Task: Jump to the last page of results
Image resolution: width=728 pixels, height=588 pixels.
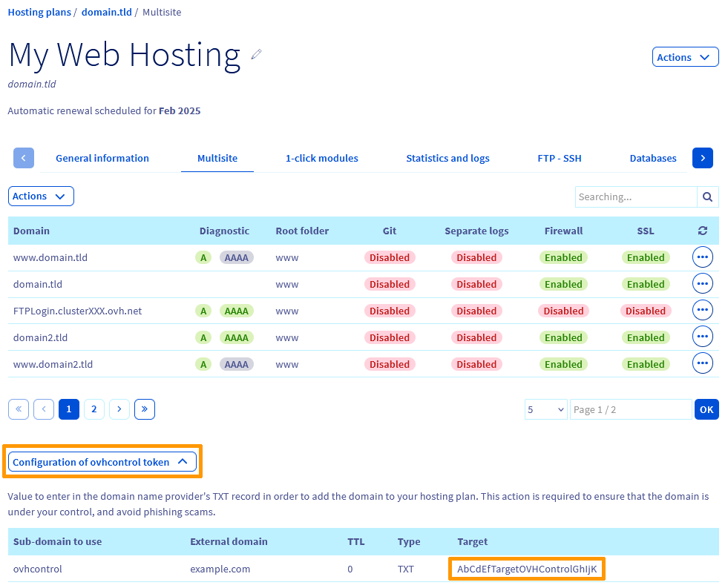Action: click(145, 409)
